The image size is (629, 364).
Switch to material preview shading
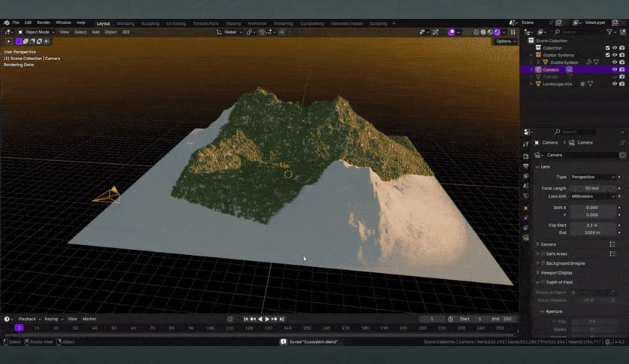click(490, 32)
